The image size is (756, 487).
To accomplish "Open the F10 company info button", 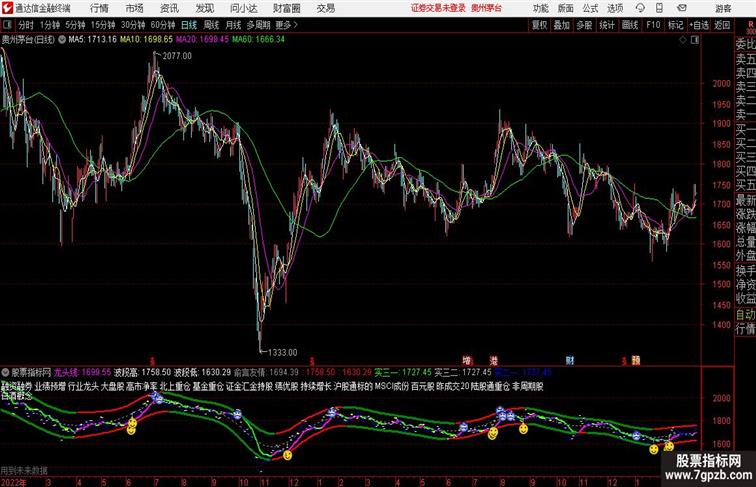I will pos(653,25).
